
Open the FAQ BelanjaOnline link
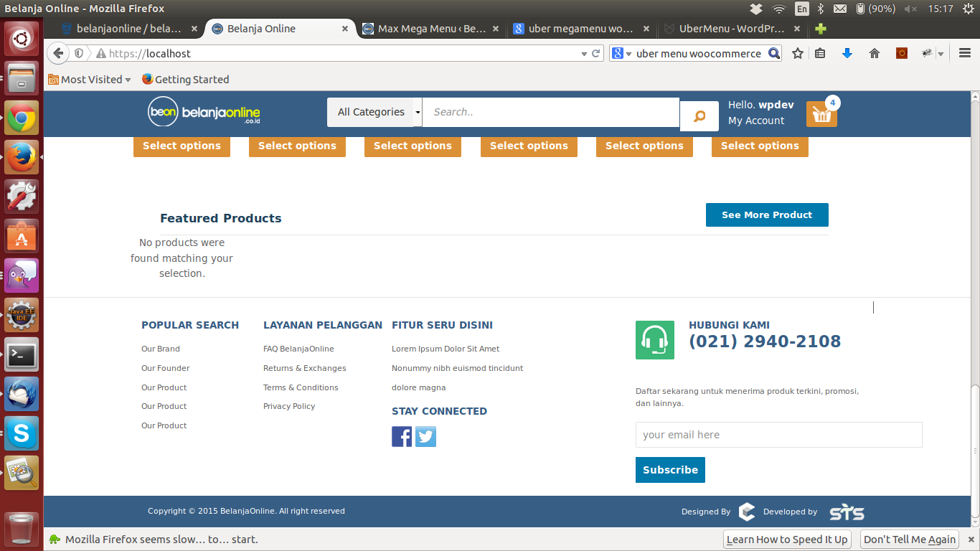(x=298, y=349)
